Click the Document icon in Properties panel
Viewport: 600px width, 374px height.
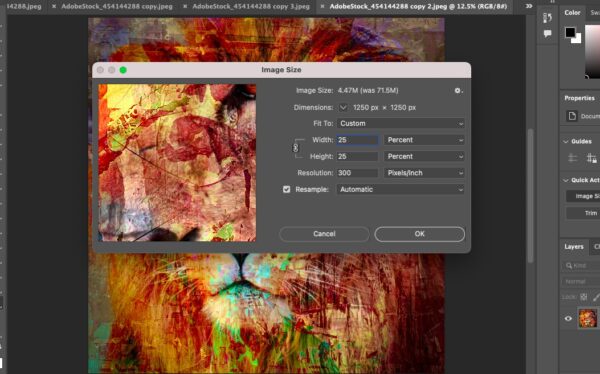point(572,116)
